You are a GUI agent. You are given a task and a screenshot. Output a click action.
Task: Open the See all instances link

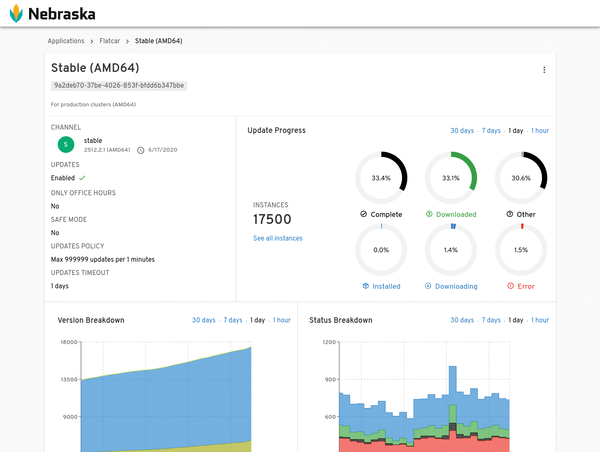click(278, 238)
